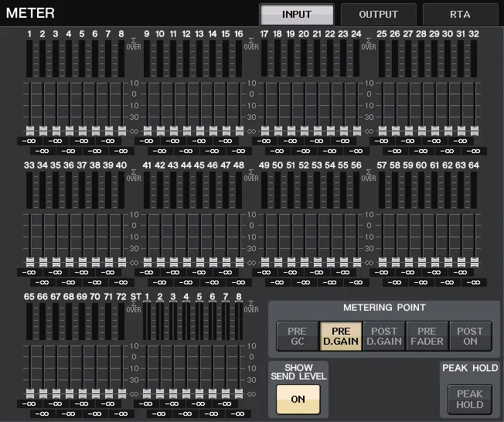The height and width of the screenshot is (422, 504).
Task: Click the ST 1 fader knob
Action: [147, 394]
